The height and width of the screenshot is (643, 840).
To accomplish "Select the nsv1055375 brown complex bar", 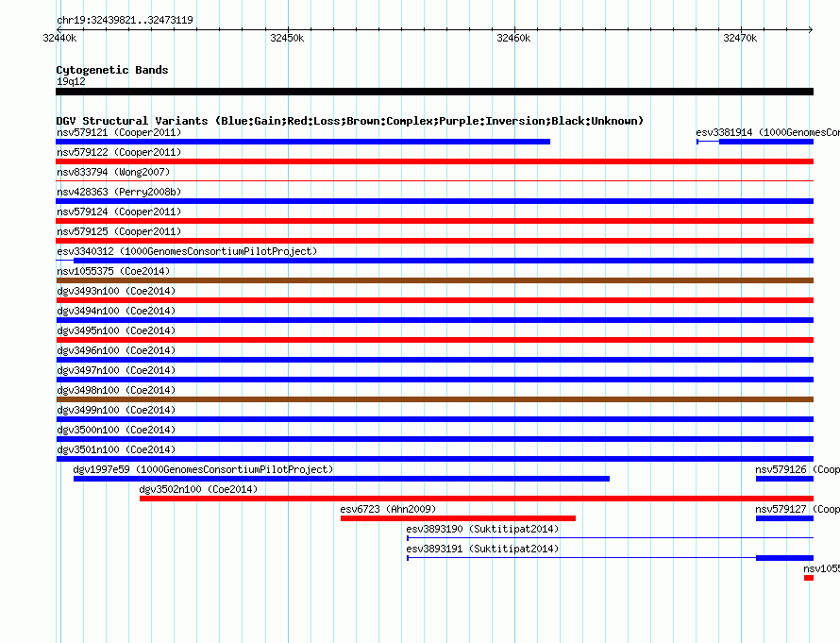I will click(434, 280).
